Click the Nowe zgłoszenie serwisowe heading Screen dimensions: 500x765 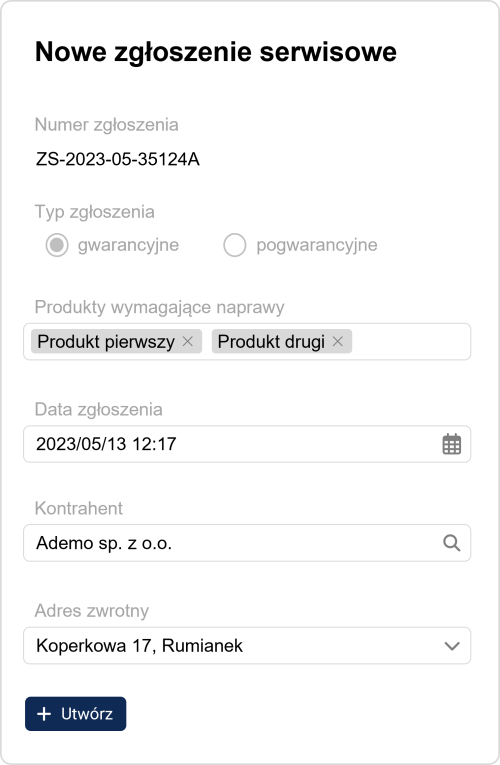tap(216, 52)
